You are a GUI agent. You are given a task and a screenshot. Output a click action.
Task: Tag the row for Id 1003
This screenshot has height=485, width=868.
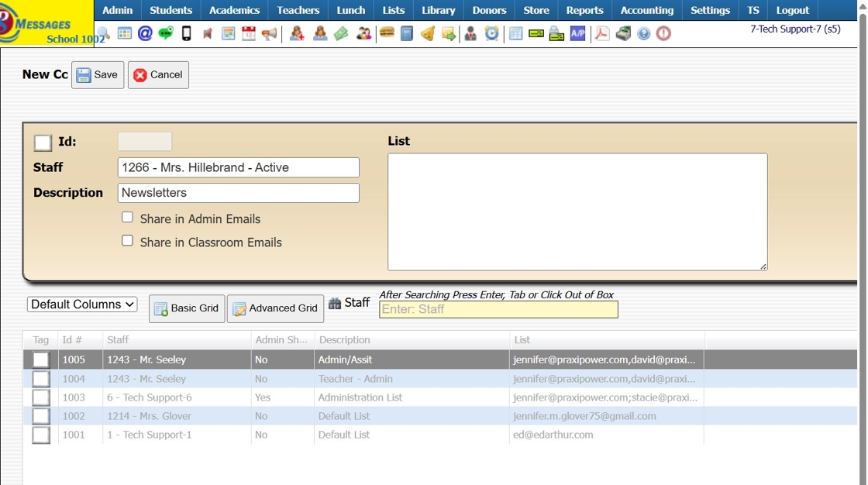pos(41,397)
